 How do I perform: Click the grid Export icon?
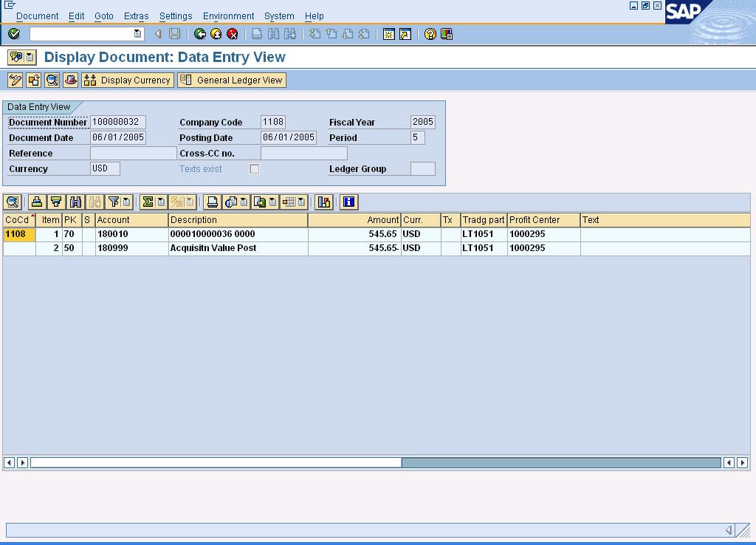tap(260, 202)
